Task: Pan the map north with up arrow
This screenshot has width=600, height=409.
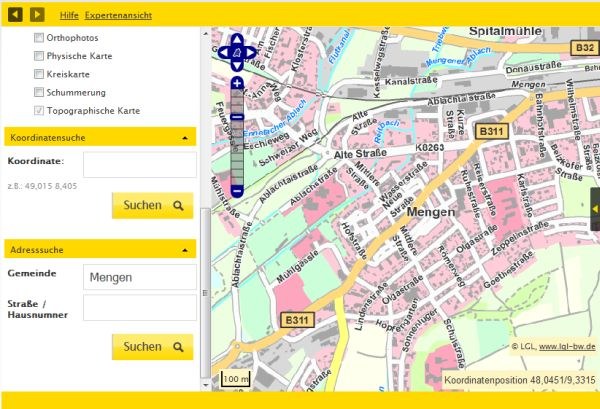Action: (x=237, y=39)
